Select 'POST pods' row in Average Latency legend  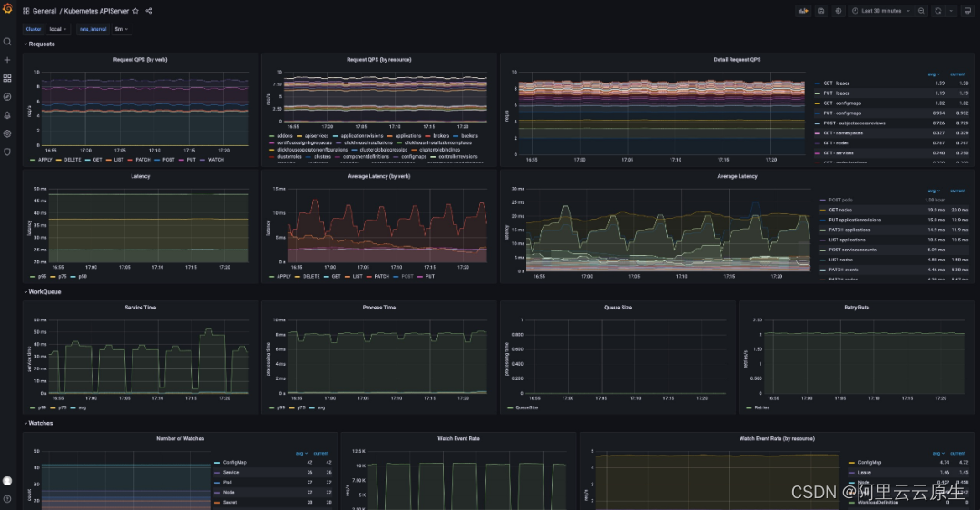(894, 200)
